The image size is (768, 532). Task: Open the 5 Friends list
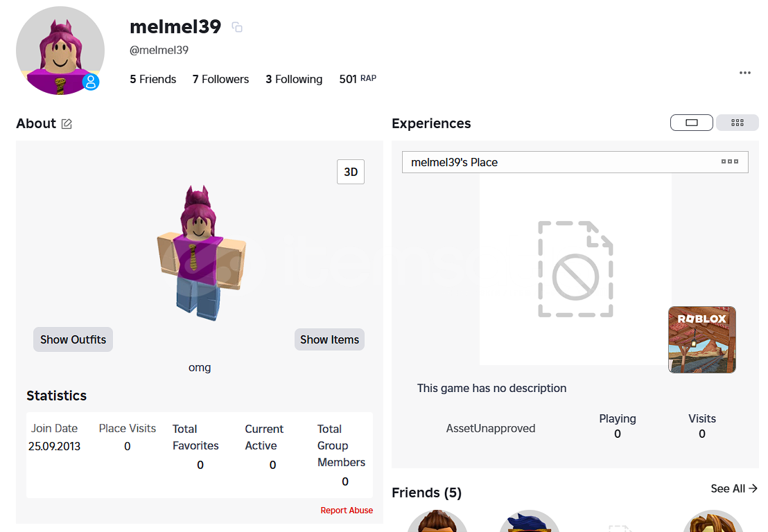pyautogui.click(x=152, y=79)
